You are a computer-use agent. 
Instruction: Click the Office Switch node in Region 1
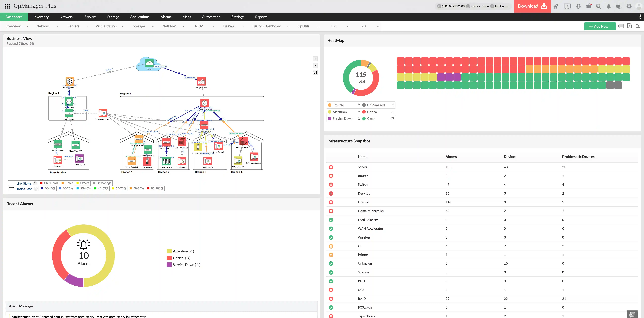69,113
